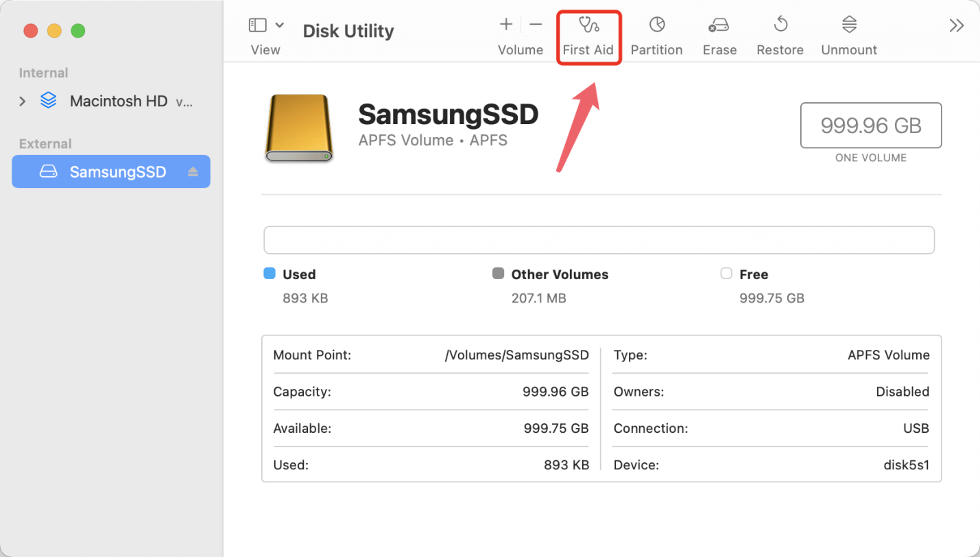Select the Erase tool

coord(719,34)
